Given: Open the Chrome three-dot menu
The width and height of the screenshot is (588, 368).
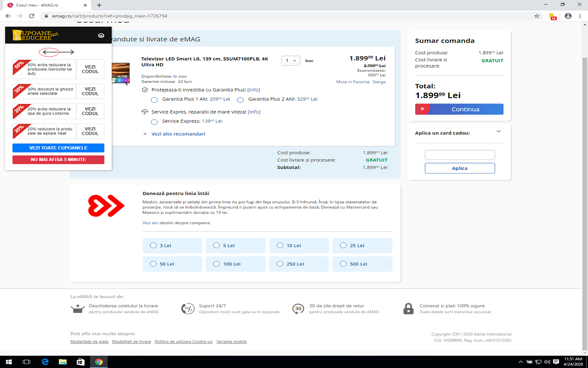Looking at the screenshot, I should [580, 16].
